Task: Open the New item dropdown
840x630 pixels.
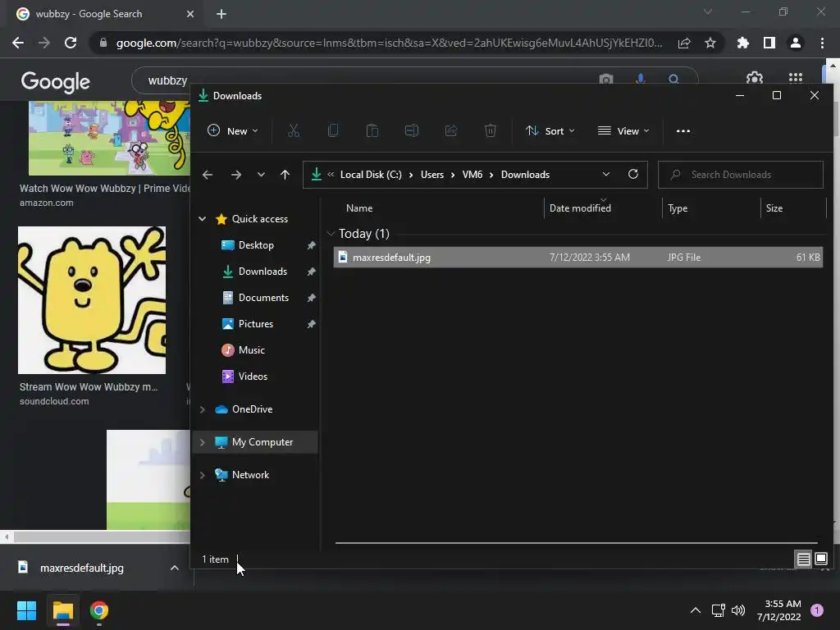Action: 232,130
